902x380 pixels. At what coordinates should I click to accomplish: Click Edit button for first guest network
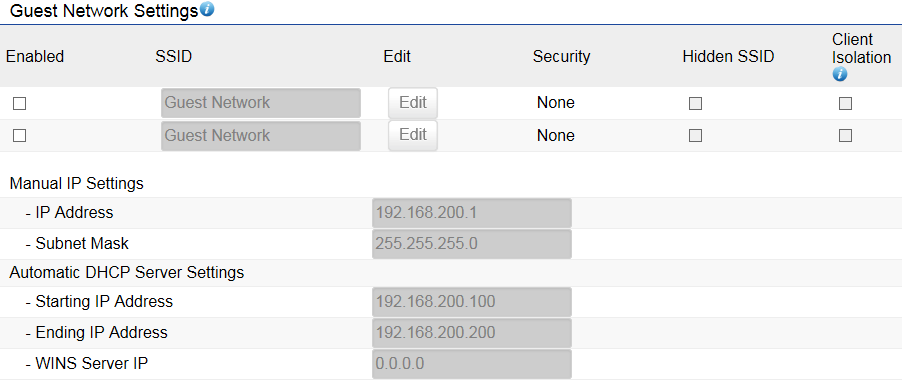(x=413, y=103)
